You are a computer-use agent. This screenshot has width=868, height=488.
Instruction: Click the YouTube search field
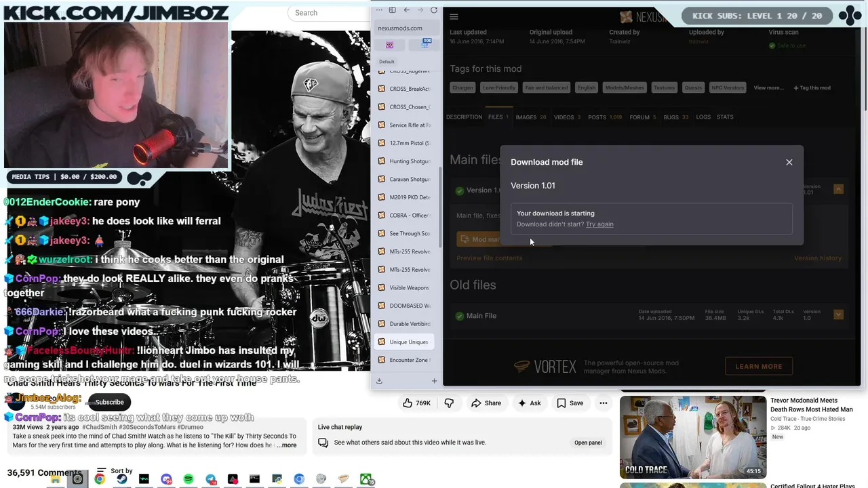pyautogui.click(x=330, y=13)
